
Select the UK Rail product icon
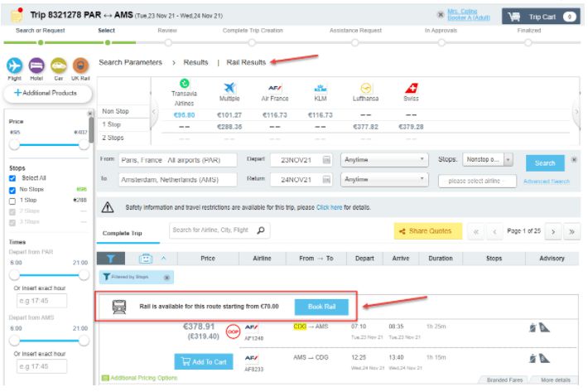pos(80,66)
